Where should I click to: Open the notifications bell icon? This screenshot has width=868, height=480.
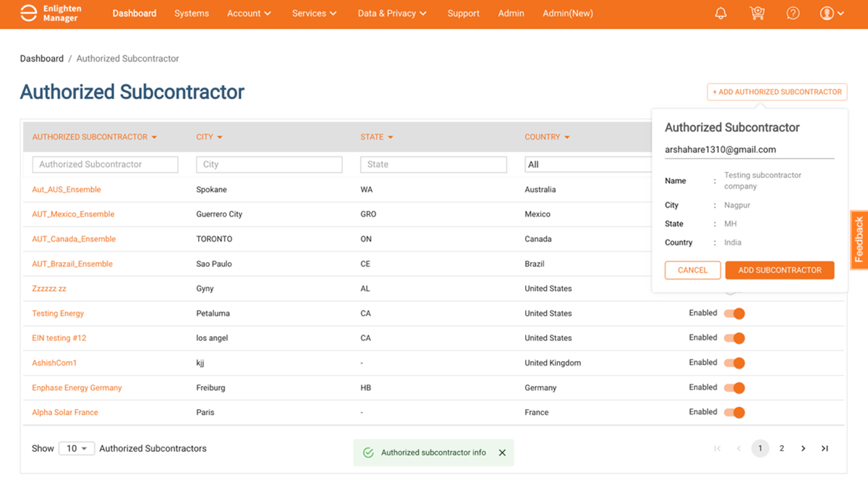tap(720, 13)
